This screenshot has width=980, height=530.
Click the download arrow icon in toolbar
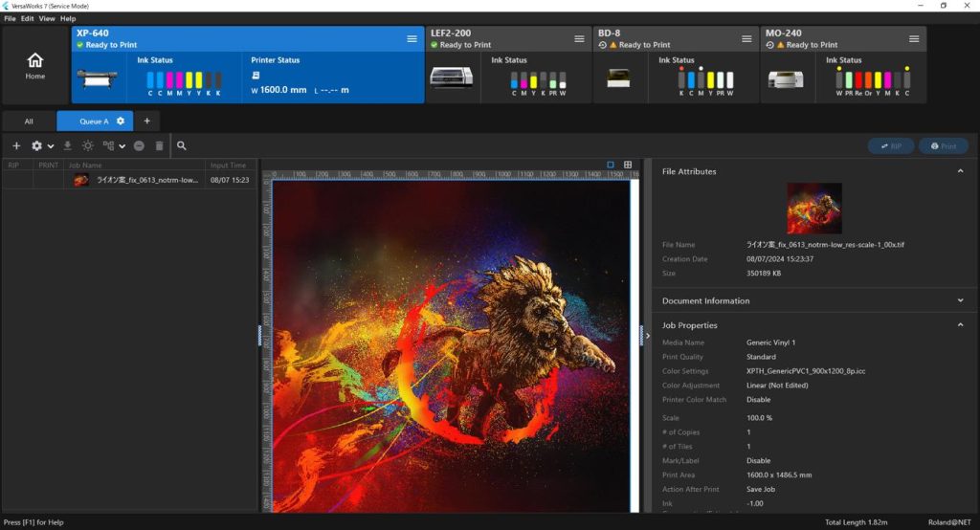67,146
